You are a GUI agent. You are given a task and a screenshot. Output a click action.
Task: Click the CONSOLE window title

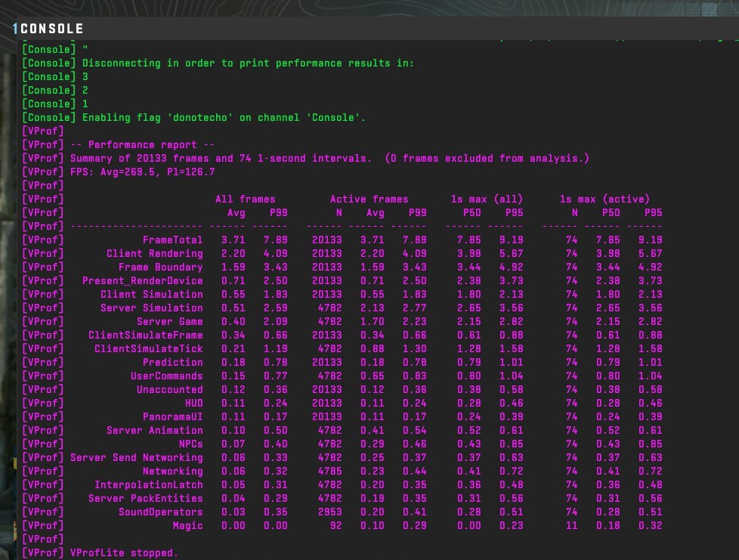(52, 29)
